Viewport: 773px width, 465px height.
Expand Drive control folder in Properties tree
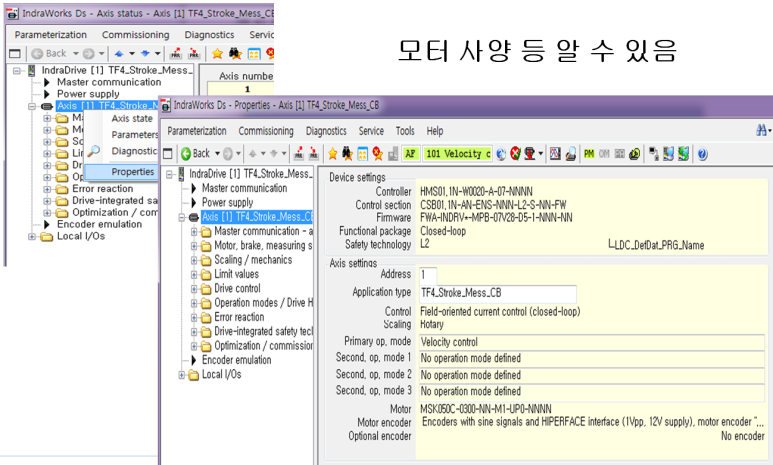[194, 289]
